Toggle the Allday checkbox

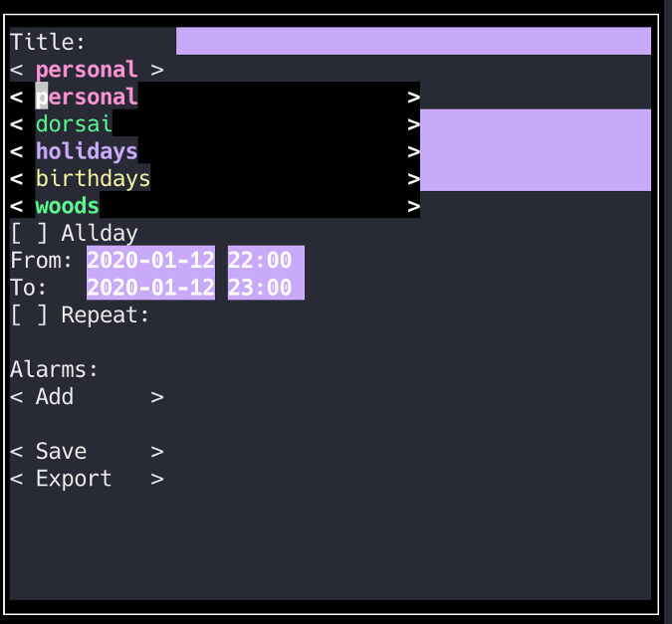pos(29,234)
